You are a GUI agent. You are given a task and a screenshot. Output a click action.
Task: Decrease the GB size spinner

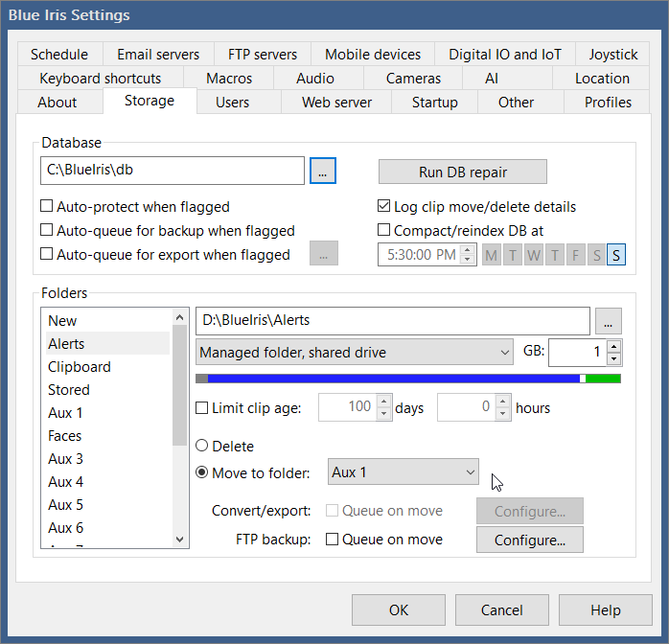[x=613, y=358]
